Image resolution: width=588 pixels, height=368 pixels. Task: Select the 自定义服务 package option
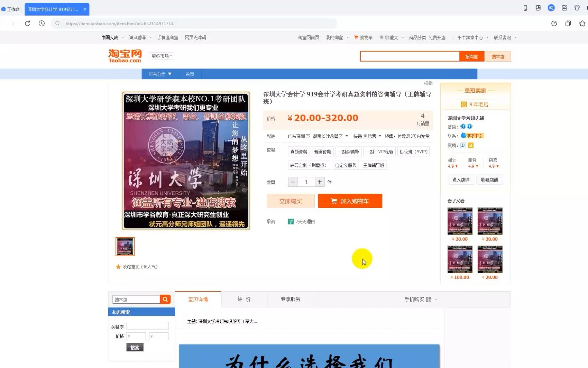pos(346,165)
